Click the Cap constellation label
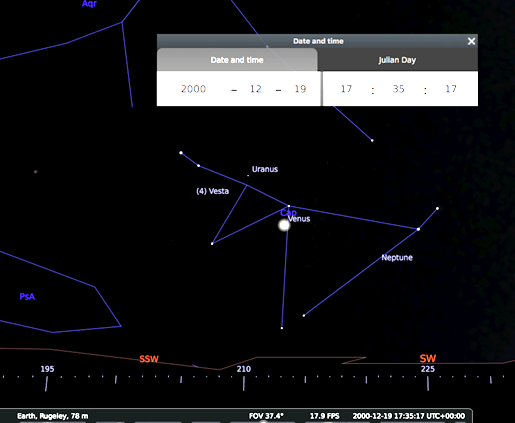515x423 pixels. click(288, 212)
